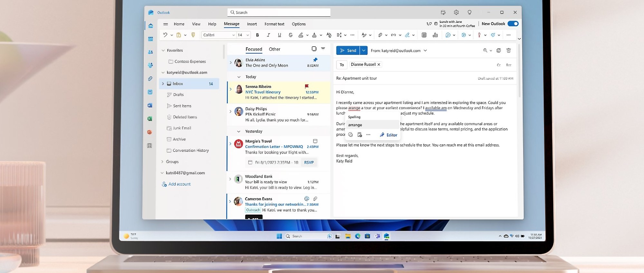Click the text highlight color pen
Screen dimensions: 644x273
(301, 35)
